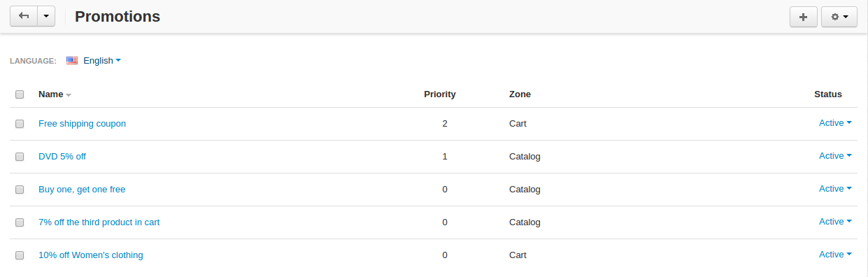868x277 pixels.
Task: Tick the DVD 5% off checkbox
Action: [x=20, y=157]
